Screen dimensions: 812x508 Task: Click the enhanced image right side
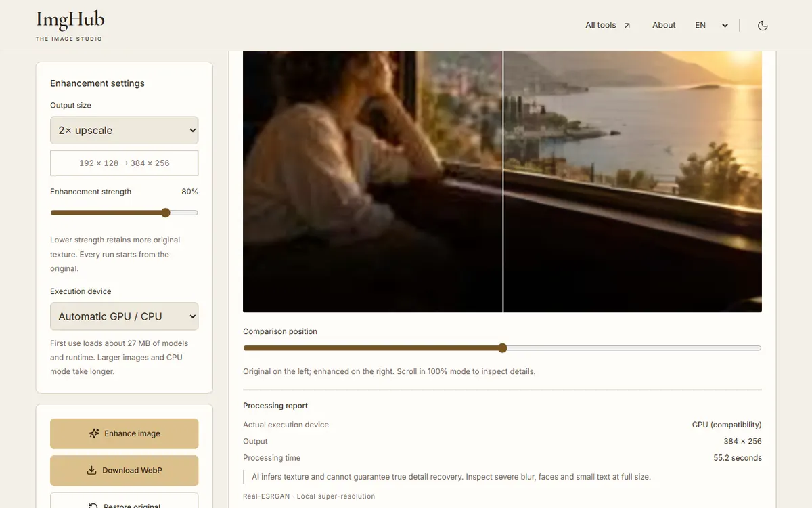(633, 182)
